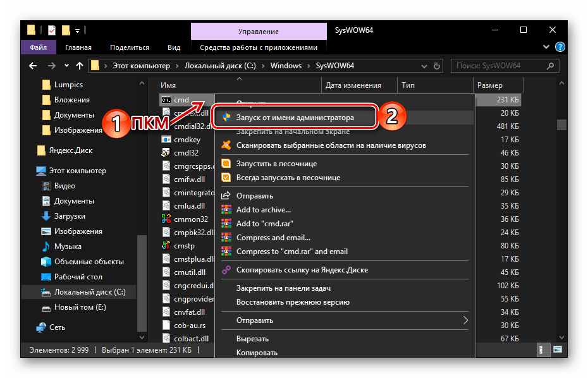
Task: Refresh the SysWOW64 folder view
Action: click(436, 66)
